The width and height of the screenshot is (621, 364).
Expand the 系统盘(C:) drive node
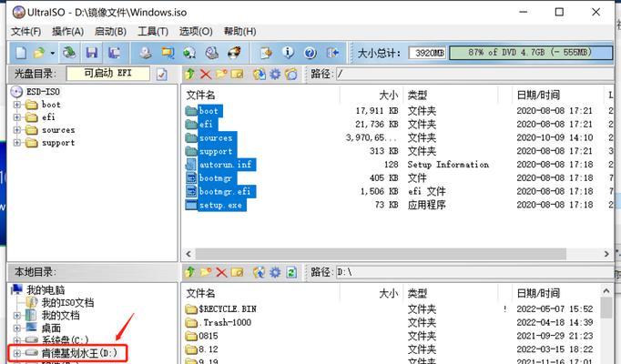(17, 340)
